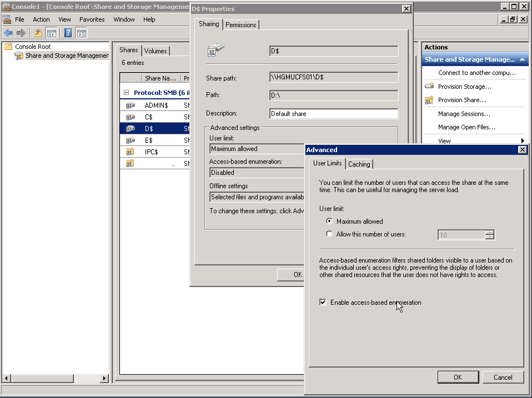Viewport: 532px width, 398px height.
Task: Click the Forward arrow toolbar icon
Action: (21, 33)
